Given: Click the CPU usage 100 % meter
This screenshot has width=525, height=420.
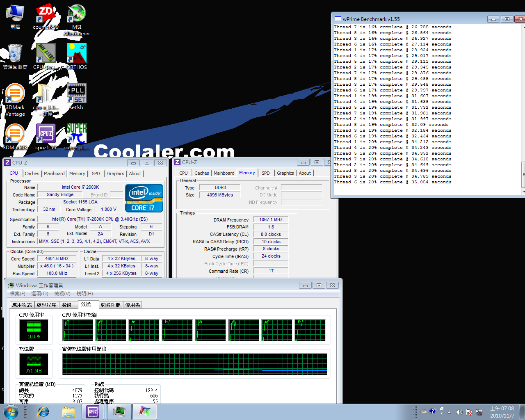Looking at the screenshot, I should [x=34, y=330].
